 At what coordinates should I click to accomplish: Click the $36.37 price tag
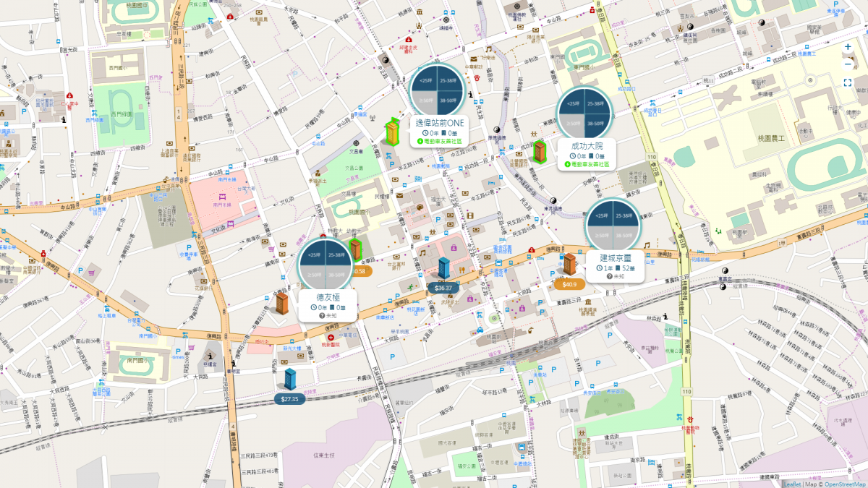point(443,288)
